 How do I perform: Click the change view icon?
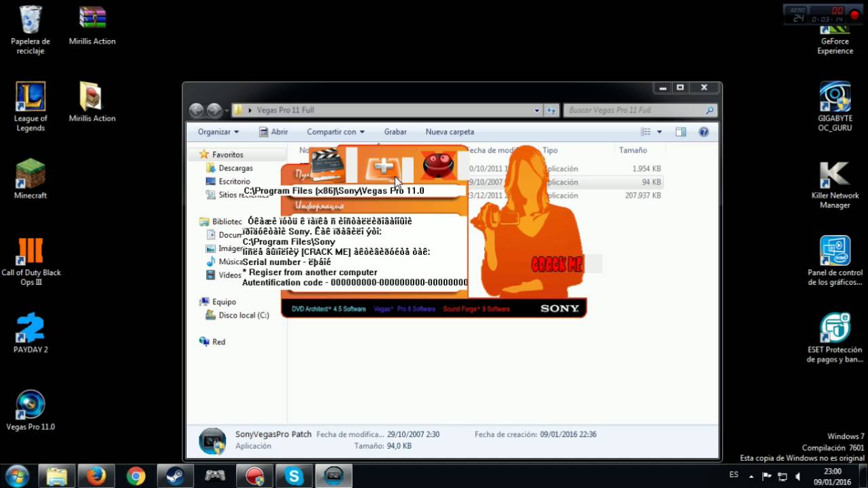click(646, 132)
